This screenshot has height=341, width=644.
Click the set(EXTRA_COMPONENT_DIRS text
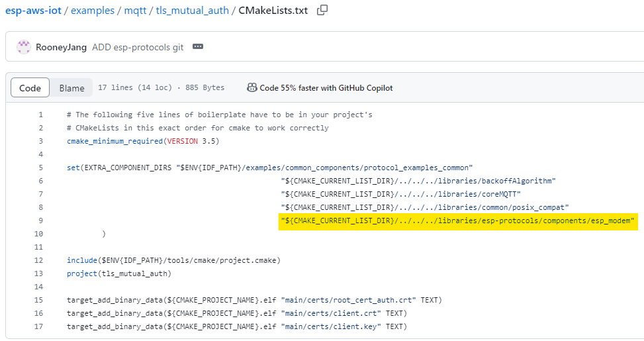[119, 168]
